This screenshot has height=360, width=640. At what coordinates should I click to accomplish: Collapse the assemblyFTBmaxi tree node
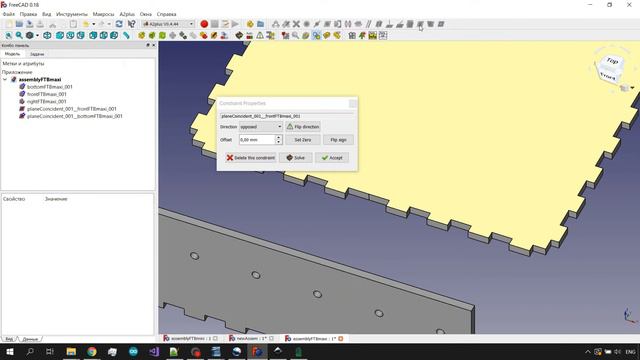(x=5, y=80)
